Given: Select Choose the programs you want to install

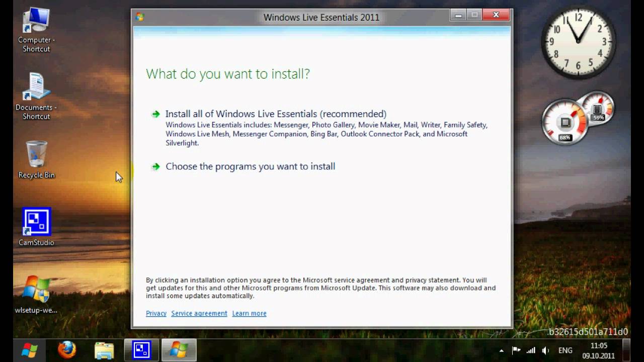Looking at the screenshot, I should coord(250,166).
